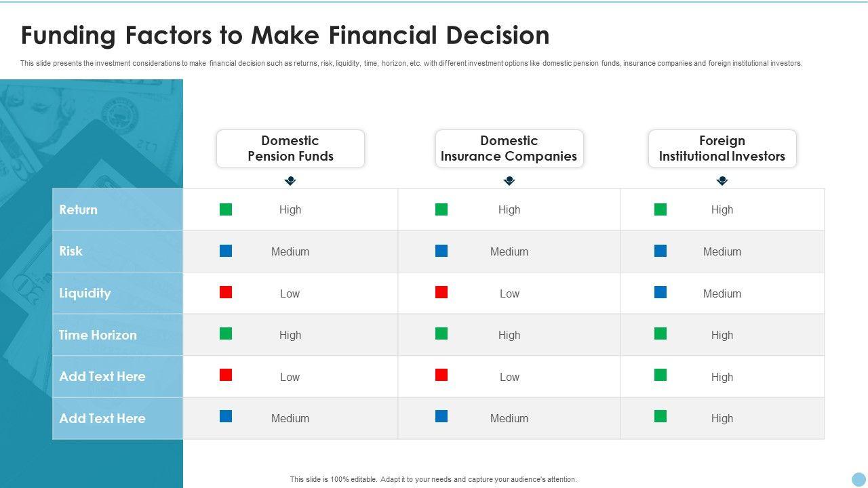Select the Return row label
The image size is (868, 488).
[79, 209]
